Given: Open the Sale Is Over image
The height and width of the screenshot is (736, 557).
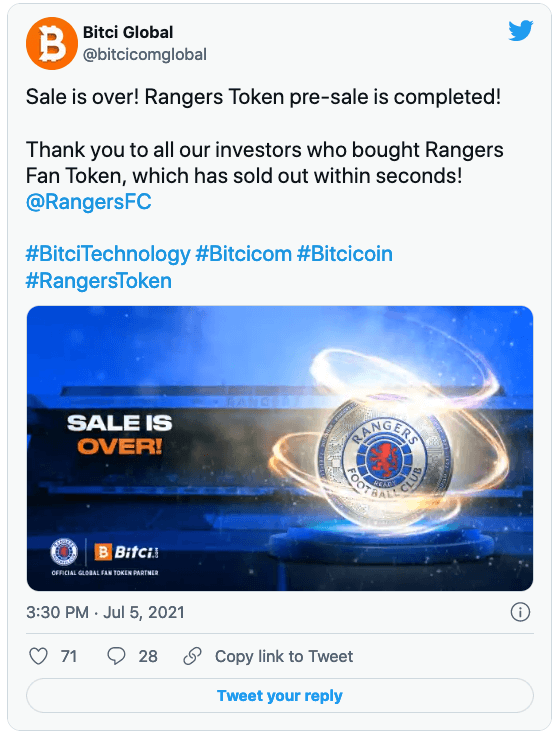Looking at the screenshot, I should tap(280, 448).
